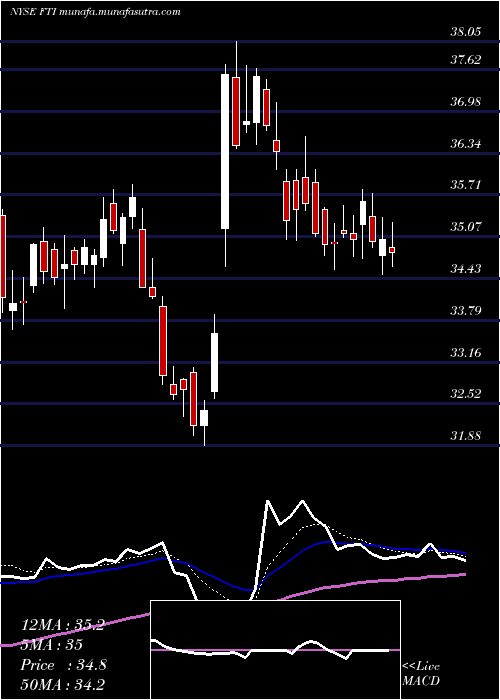Screen dimensions: 500x700
Task: Click the NYSE FTI munafa.munafasutra.com title text
Action: [x=95, y=12]
